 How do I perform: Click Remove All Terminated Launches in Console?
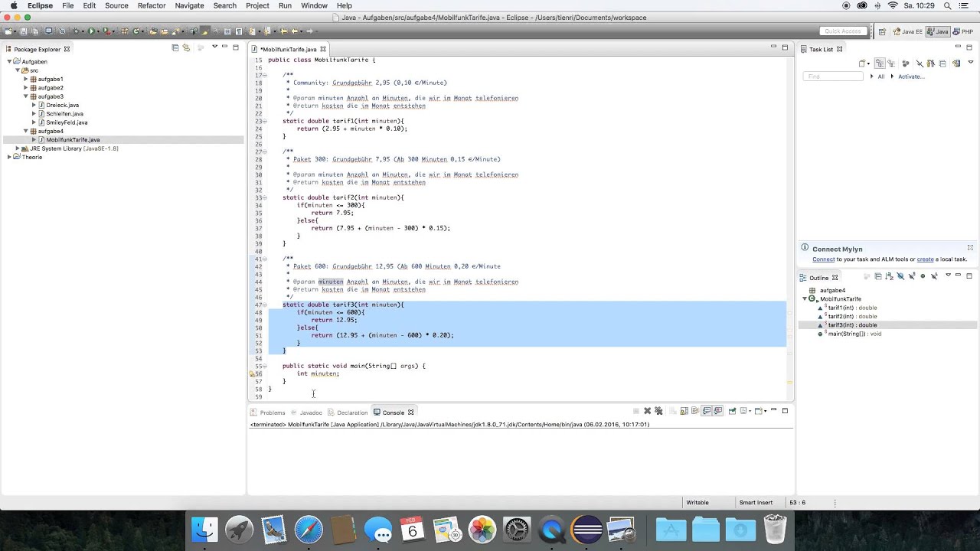tap(658, 411)
